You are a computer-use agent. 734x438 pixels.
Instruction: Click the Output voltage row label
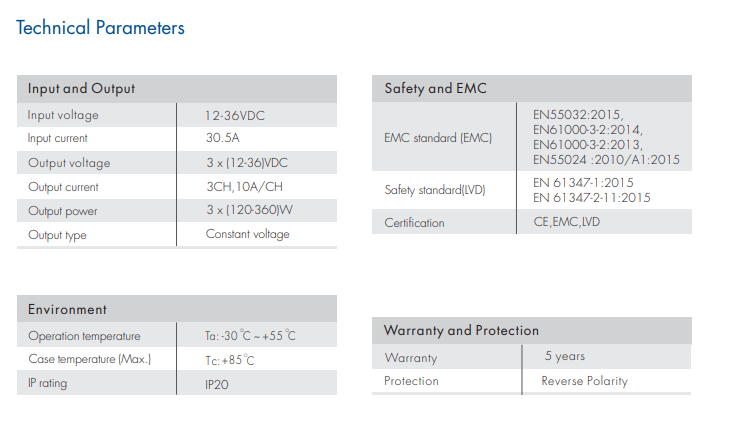(69, 163)
